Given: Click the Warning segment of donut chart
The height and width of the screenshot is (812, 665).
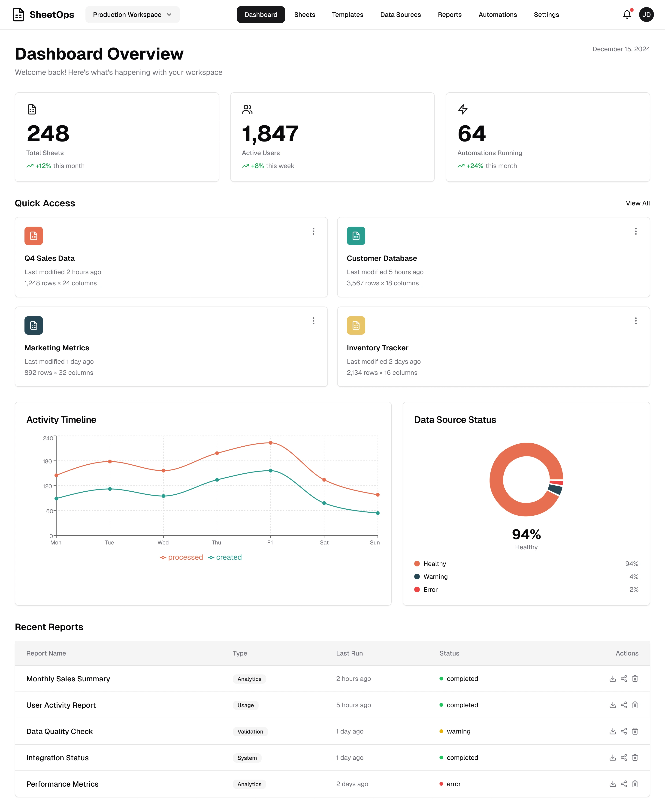Looking at the screenshot, I should (x=555, y=490).
